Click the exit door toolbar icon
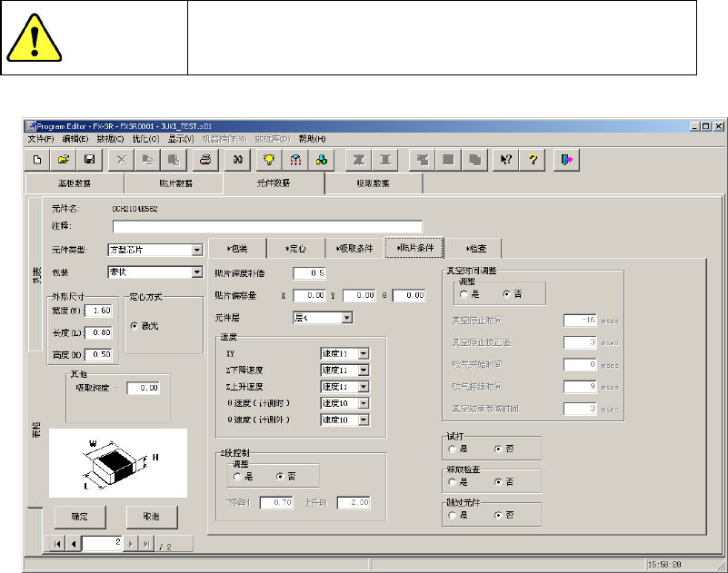This screenshot has height=573, width=728. [568, 159]
